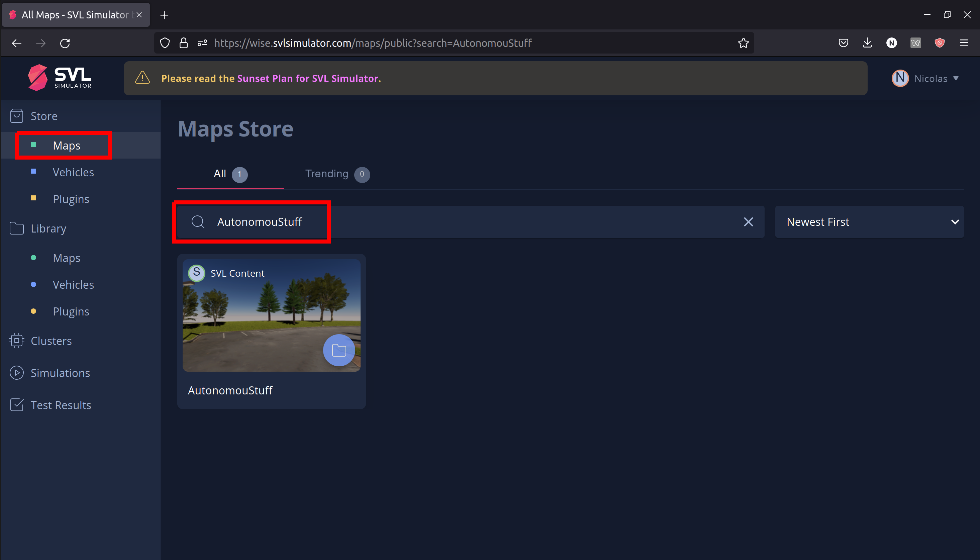980x560 pixels.
Task: Click the Library folder icon
Action: pyautogui.click(x=16, y=228)
